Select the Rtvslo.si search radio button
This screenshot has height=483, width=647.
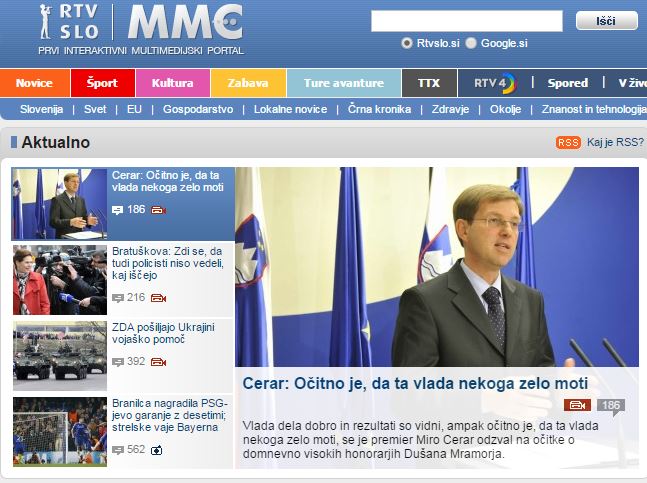pos(407,43)
